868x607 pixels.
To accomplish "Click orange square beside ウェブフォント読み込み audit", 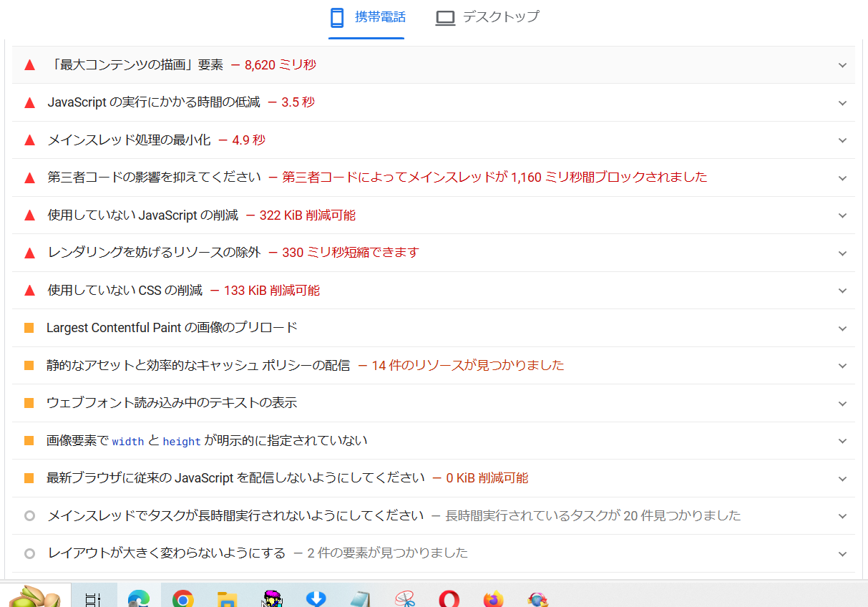I will point(29,403).
